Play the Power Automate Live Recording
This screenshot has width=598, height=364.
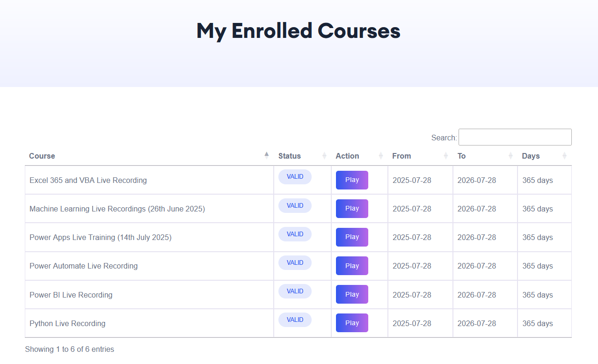coord(352,265)
